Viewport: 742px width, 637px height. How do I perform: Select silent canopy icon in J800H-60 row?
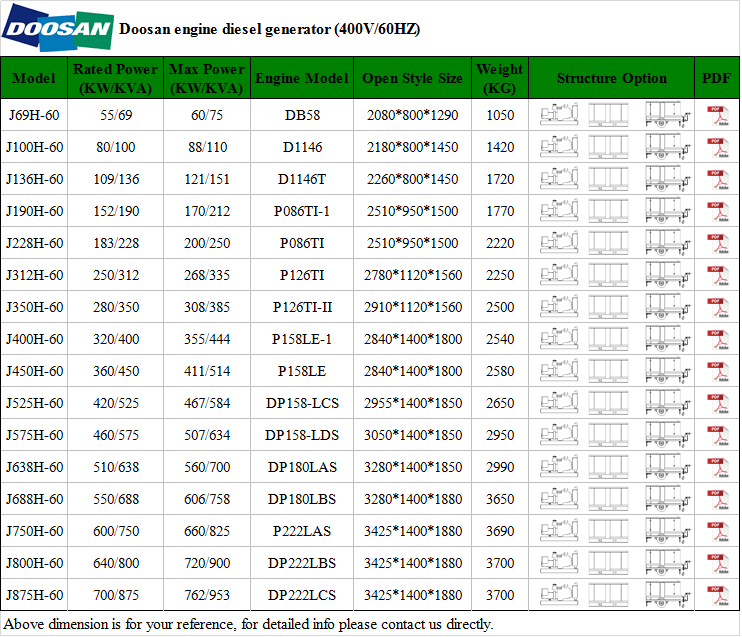(x=609, y=563)
